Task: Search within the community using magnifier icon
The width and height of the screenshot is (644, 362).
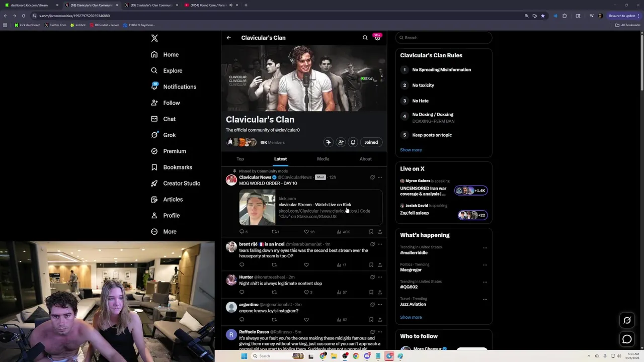Action: (365, 38)
